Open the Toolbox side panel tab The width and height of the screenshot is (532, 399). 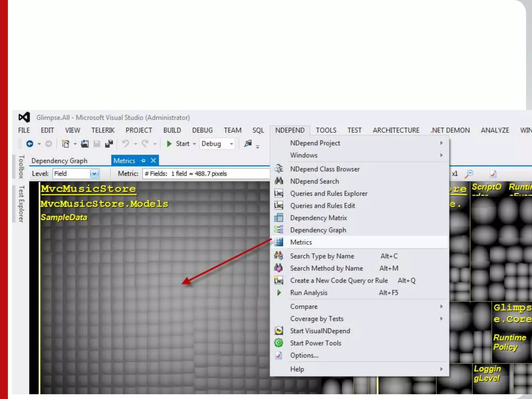(x=21, y=167)
